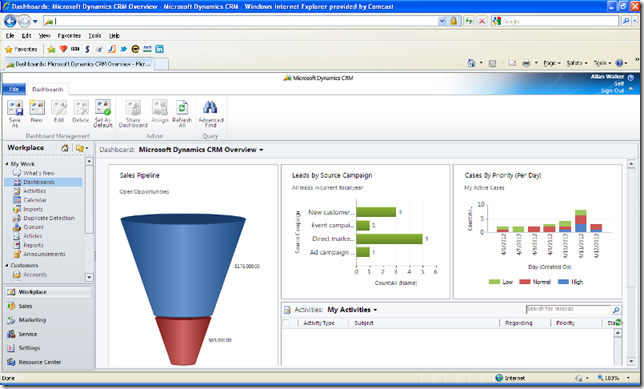
Task: Open the My Activities view dropdown
Action: pos(375,310)
